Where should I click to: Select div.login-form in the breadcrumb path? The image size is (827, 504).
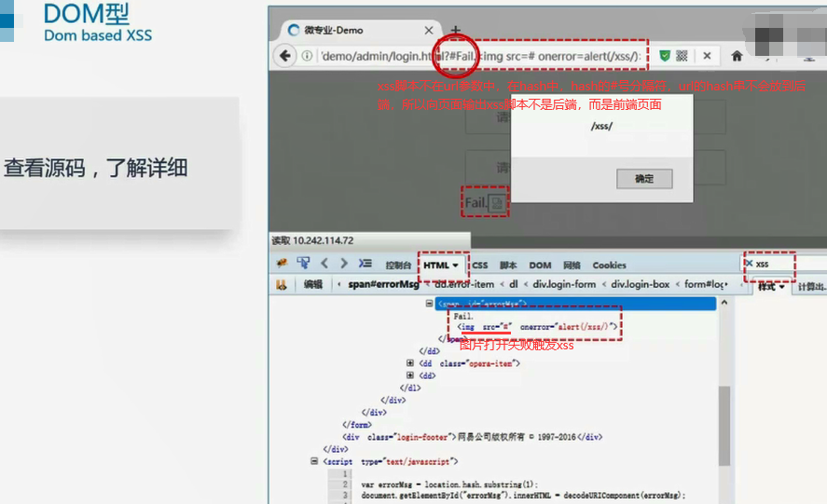pyautogui.click(x=564, y=284)
